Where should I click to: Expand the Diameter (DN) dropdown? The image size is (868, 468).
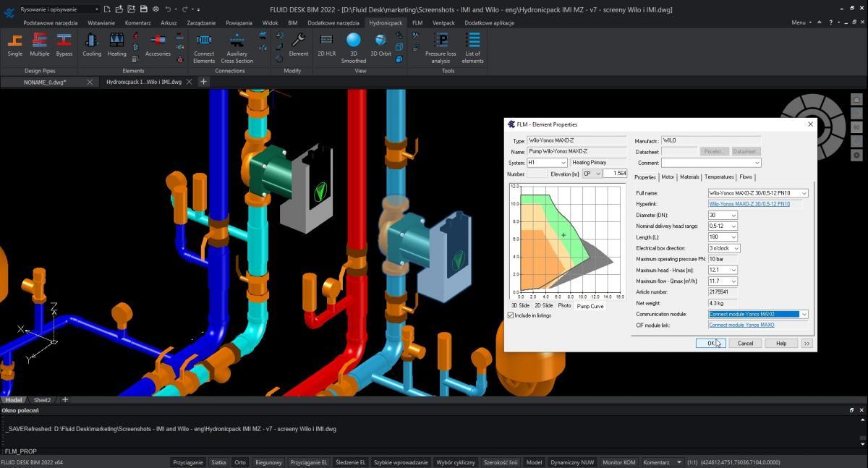point(733,215)
